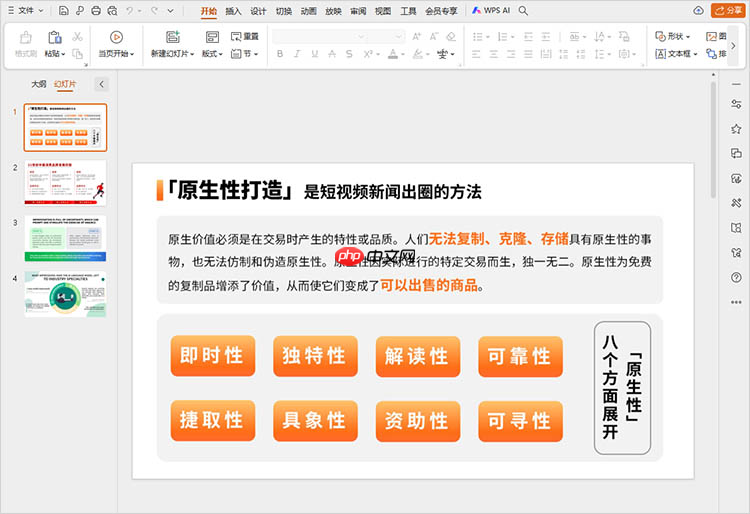Click the Reset (重置) slide button
The height and width of the screenshot is (514, 750).
(x=244, y=37)
